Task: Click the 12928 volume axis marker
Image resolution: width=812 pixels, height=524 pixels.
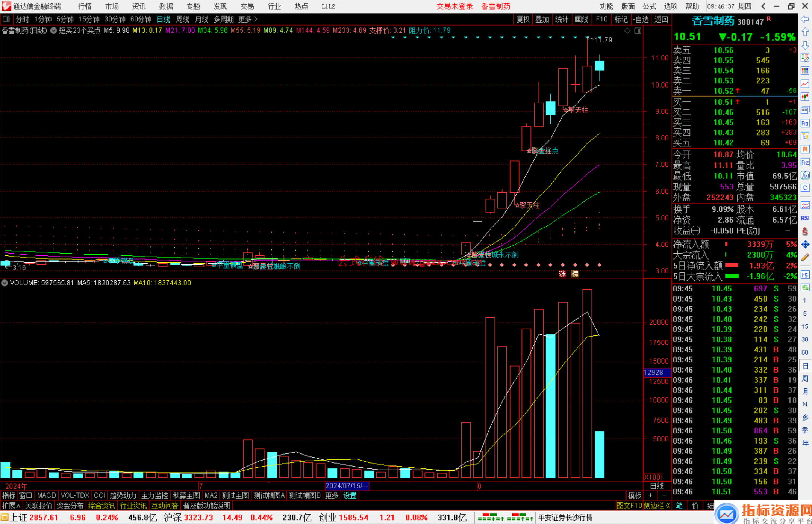Action: pos(657,372)
